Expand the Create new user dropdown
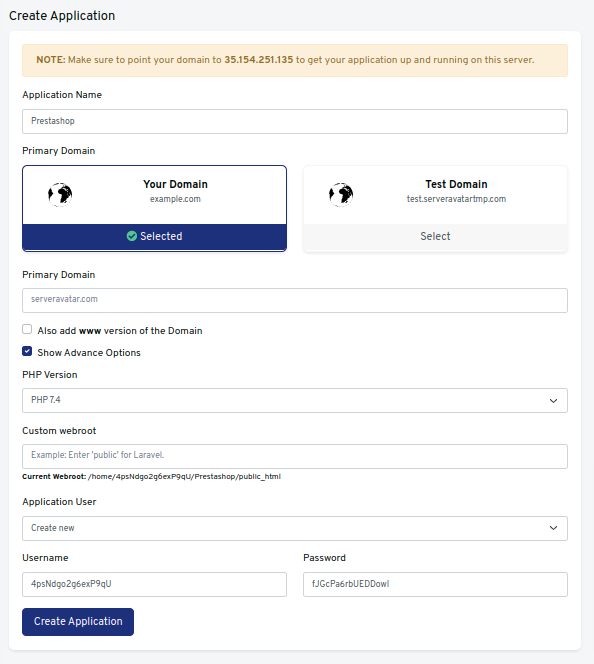The image size is (594, 664). pyautogui.click(x=295, y=528)
